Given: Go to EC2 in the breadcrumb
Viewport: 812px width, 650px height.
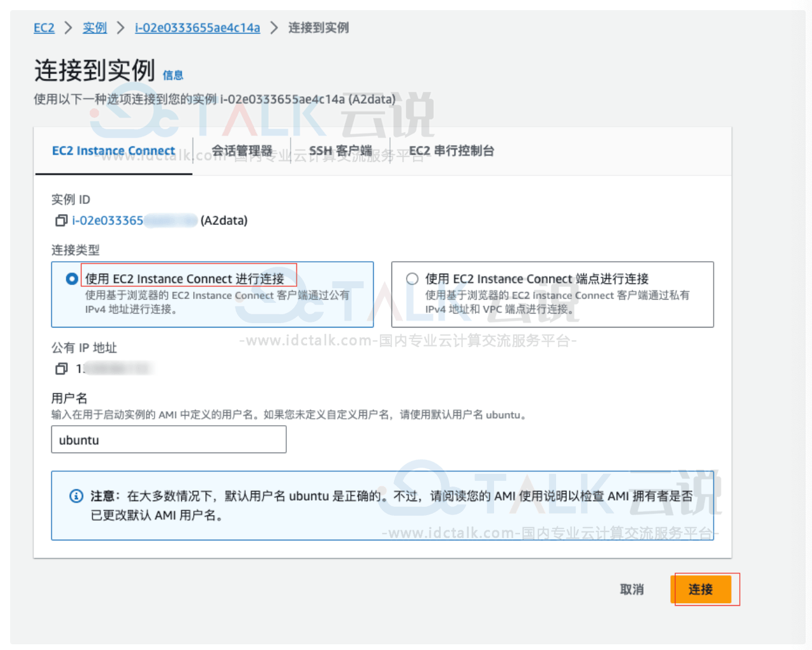Looking at the screenshot, I should coord(44,28).
